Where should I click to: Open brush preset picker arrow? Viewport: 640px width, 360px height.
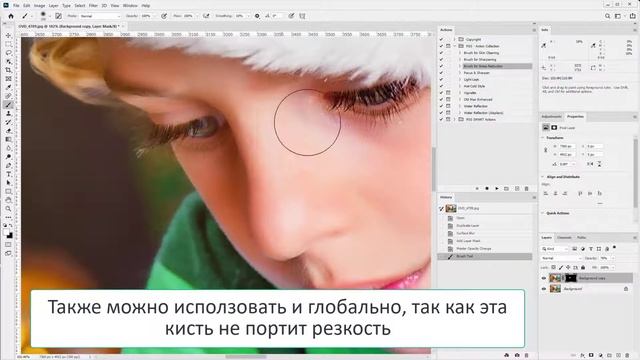(x=49, y=16)
